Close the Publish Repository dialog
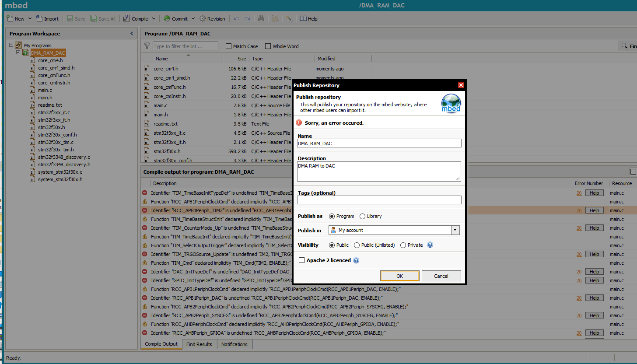Viewport: 637px width, 364px height. [461, 85]
